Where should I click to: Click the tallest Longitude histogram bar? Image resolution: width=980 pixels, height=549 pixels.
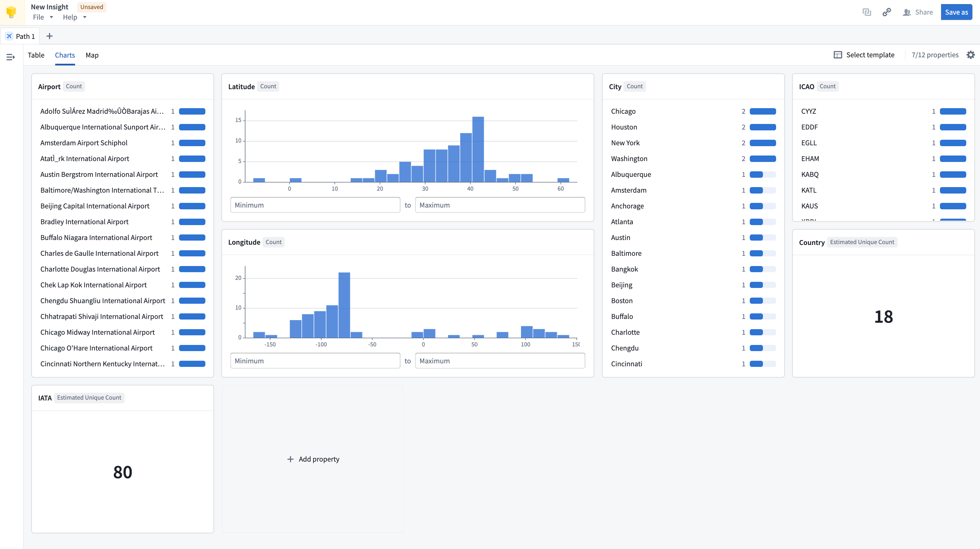[344, 305]
